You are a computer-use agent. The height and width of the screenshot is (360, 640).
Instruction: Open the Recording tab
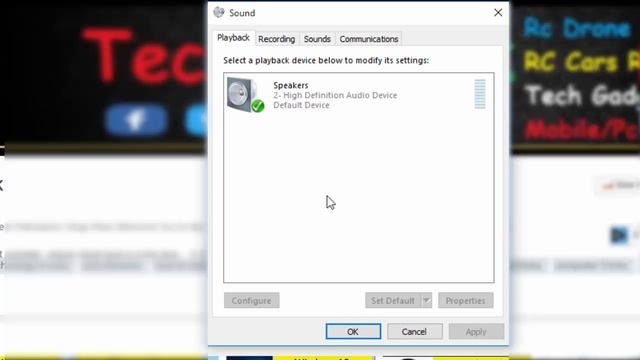click(276, 39)
